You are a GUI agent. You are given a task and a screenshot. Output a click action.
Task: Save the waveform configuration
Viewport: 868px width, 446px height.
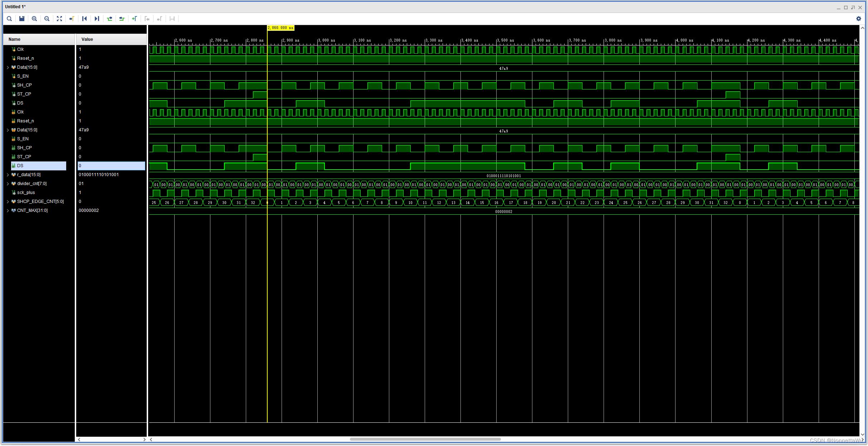22,19
